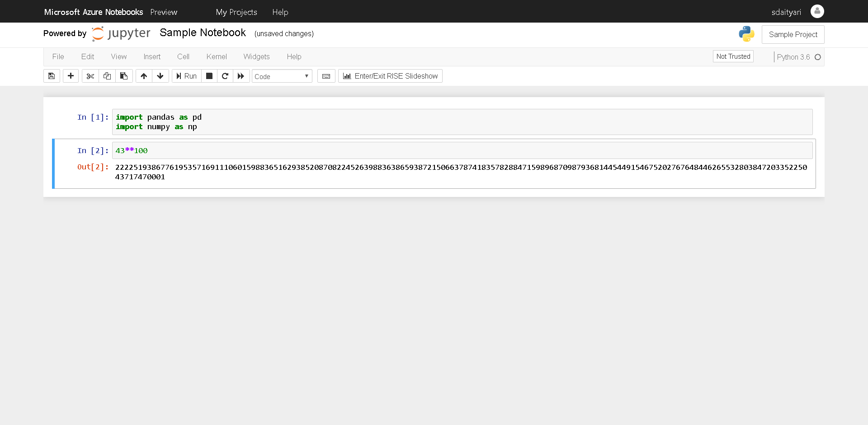Click into the 43**100 code cell
Screen dimensions: 868x425
coord(462,150)
